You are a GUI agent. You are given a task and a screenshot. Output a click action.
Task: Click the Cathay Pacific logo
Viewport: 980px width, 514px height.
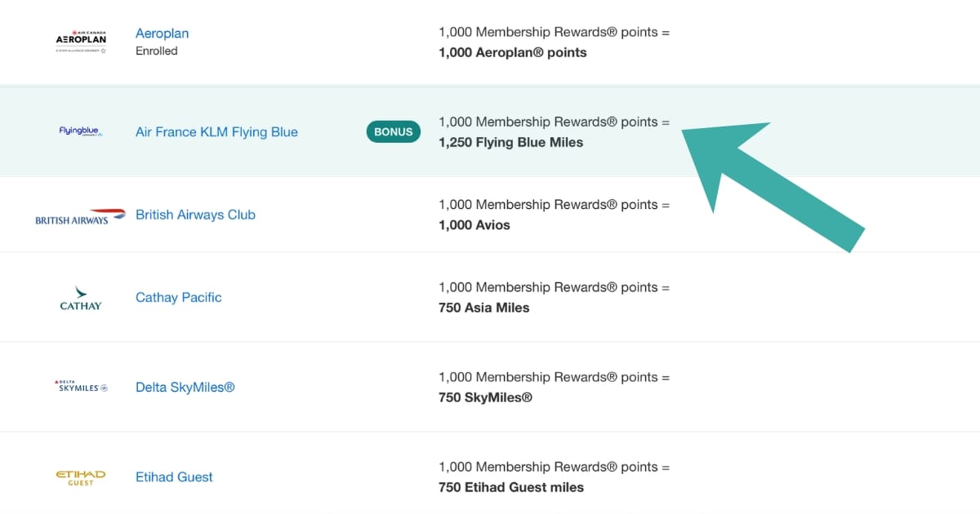[80, 298]
